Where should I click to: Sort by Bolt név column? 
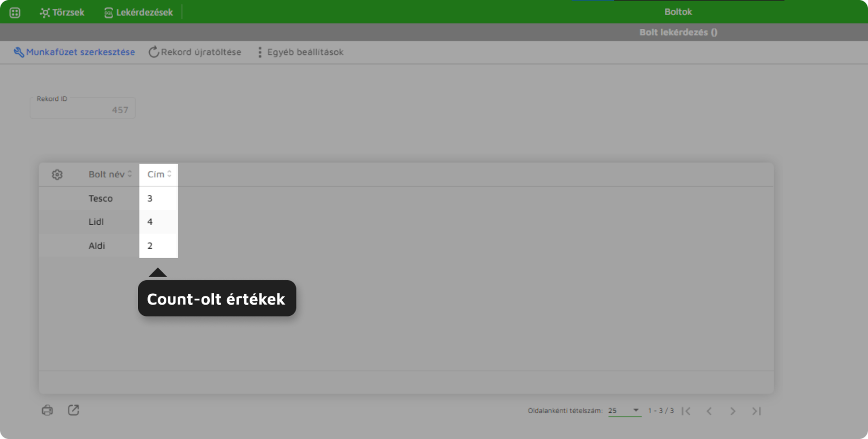coord(110,174)
